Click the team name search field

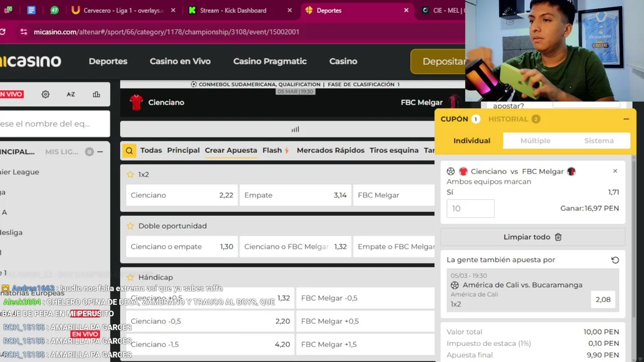coord(54,124)
